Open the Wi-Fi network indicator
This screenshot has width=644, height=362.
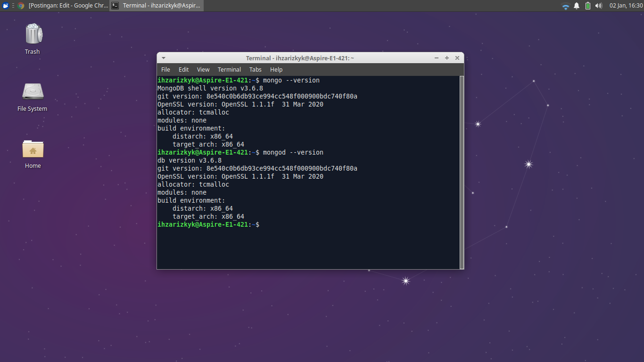click(566, 6)
